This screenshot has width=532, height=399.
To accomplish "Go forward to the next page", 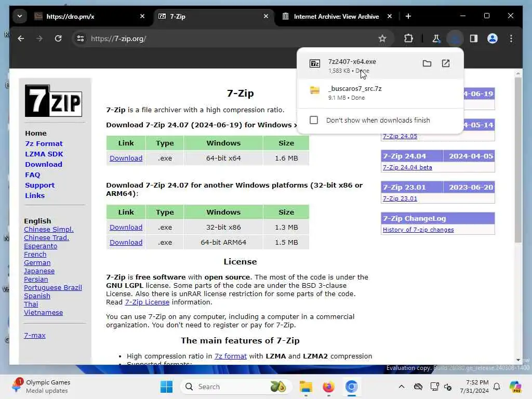I will click(39, 38).
